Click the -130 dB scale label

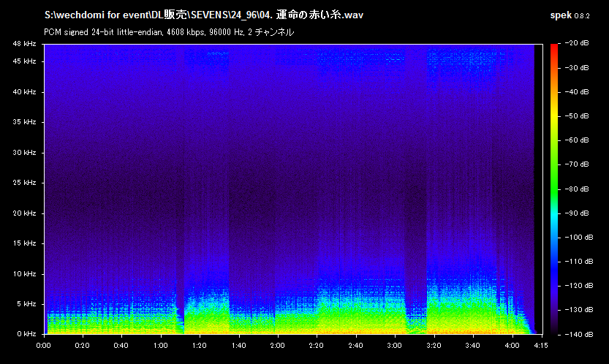point(579,310)
